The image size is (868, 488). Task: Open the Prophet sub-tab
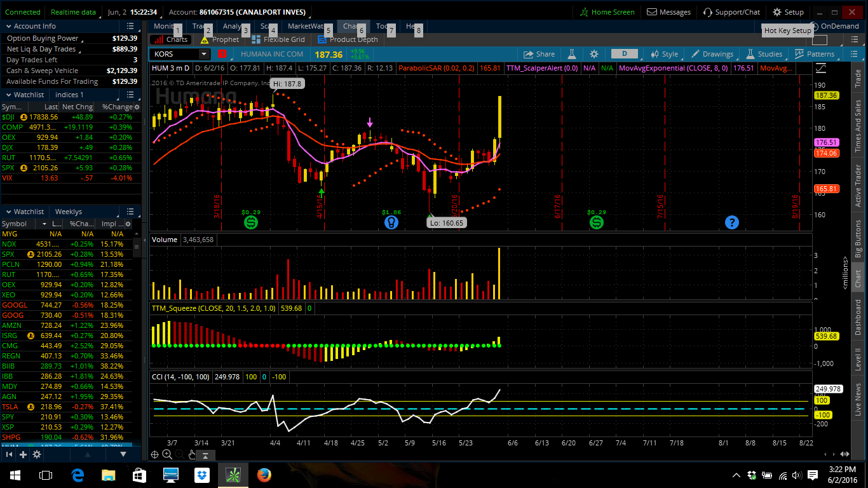pyautogui.click(x=220, y=39)
